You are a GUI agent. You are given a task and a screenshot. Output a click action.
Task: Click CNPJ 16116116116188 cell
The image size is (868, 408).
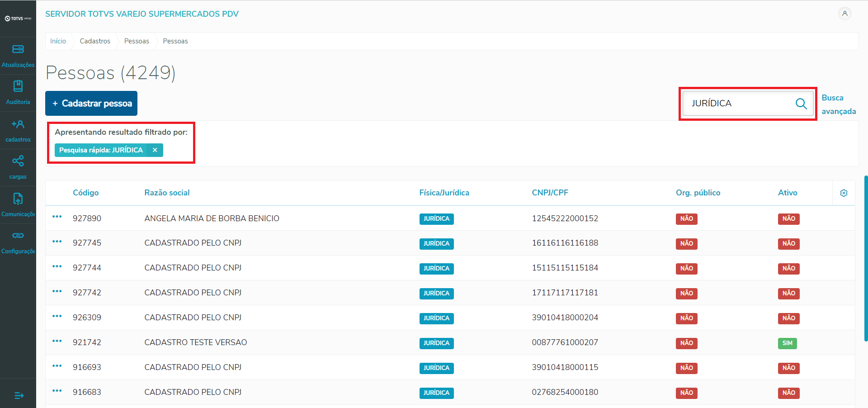(x=565, y=243)
